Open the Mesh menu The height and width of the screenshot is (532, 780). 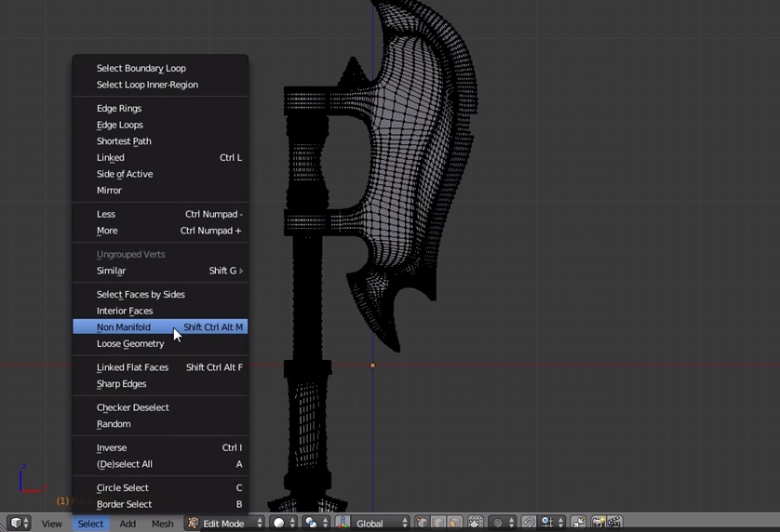coord(162,524)
